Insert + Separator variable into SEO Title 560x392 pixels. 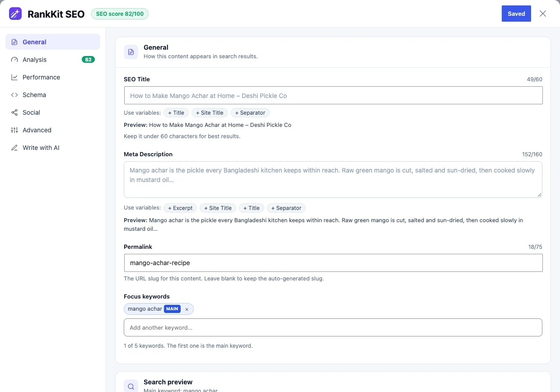250,113
